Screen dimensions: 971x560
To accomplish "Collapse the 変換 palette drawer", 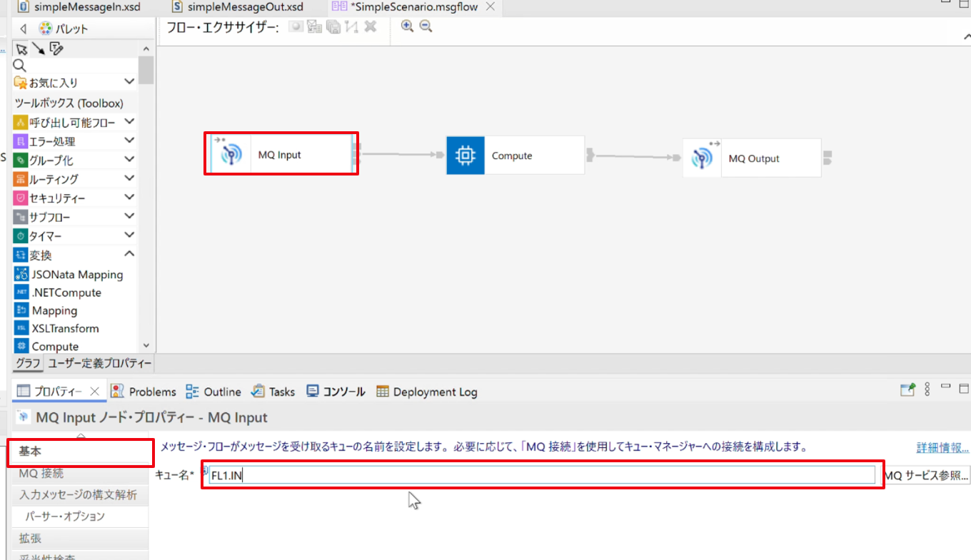I will [129, 253].
